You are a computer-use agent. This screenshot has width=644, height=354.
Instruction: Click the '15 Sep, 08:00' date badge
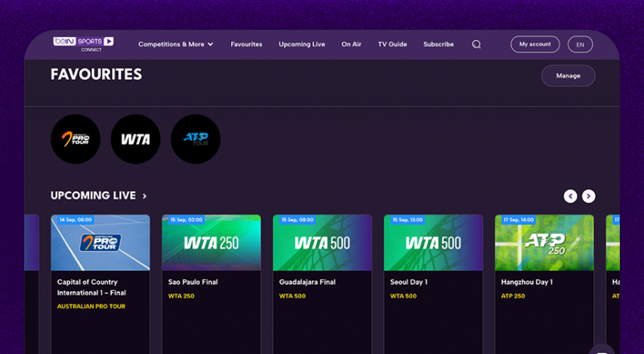pos(297,220)
